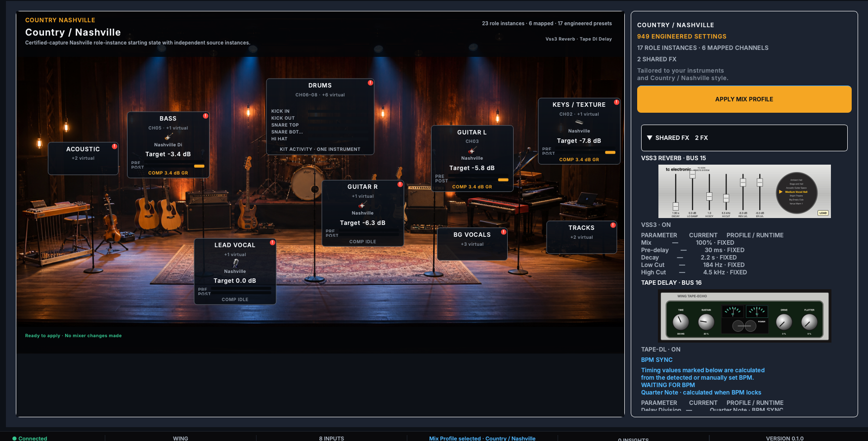Click 'Target -7.8 dB' in Keys card
868x441 pixels.
(x=579, y=141)
